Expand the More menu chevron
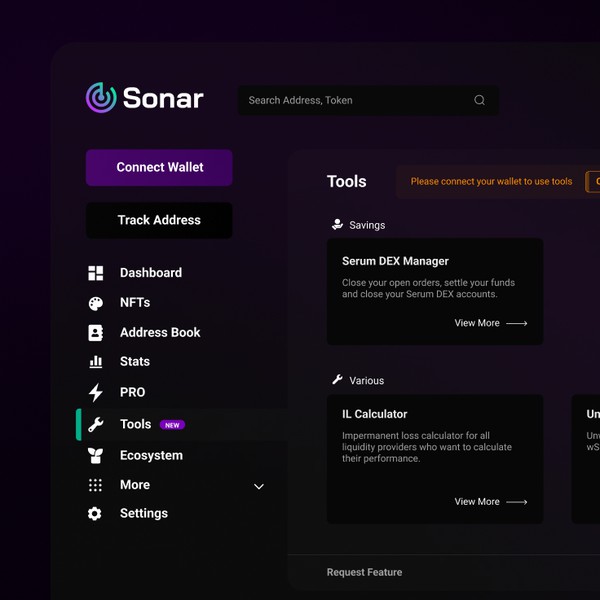Screen dimensions: 600x600 pos(259,486)
